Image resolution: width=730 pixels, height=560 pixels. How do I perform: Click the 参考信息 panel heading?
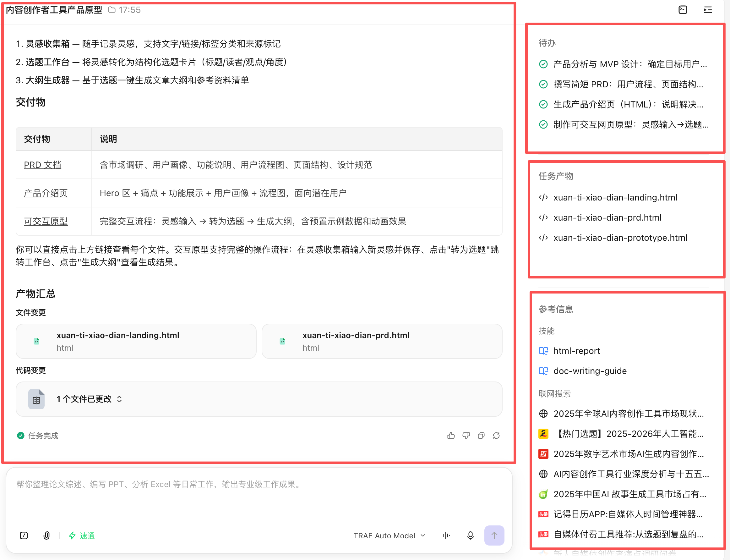pyautogui.click(x=556, y=309)
